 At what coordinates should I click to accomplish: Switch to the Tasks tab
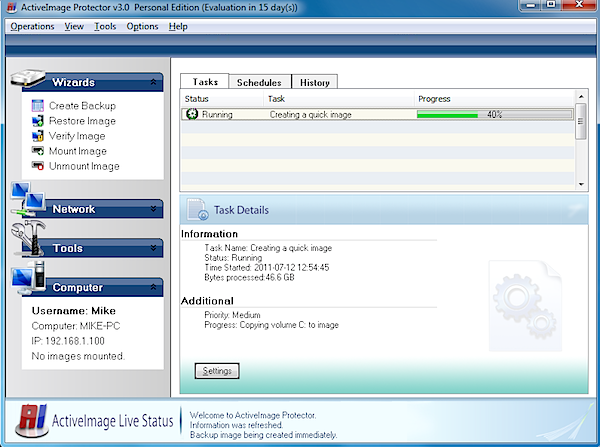coord(205,82)
